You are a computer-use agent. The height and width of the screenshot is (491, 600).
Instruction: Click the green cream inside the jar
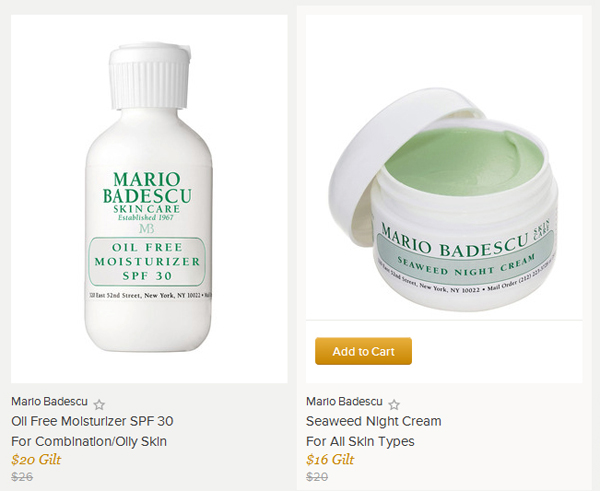pyautogui.click(x=463, y=161)
